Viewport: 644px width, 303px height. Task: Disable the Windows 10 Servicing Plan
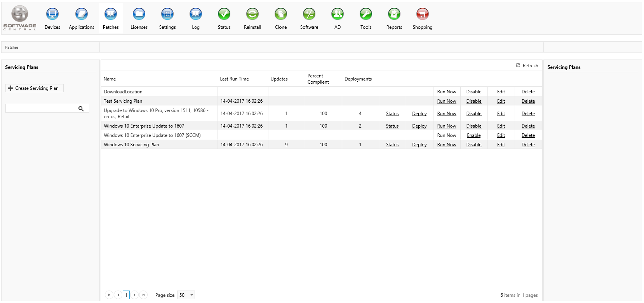pyautogui.click(x=473, y=145)
